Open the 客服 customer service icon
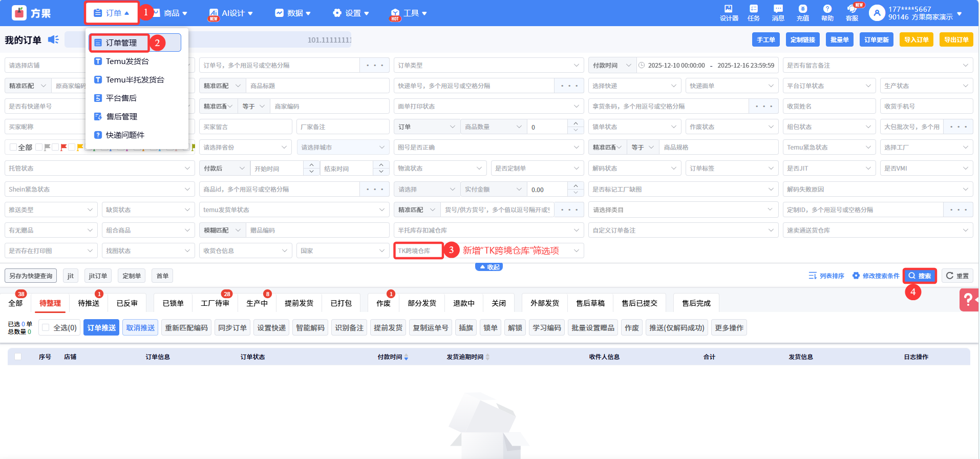Viewport: 980px width, 459px height. coord(852,9)
